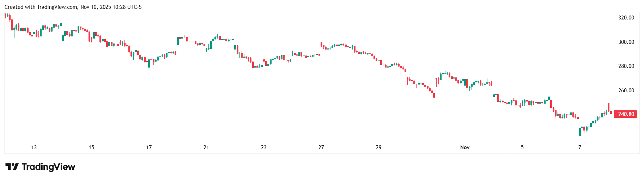644x180 pixels.
Task: Select date label 27 on time axis
Action: (321, 147)
